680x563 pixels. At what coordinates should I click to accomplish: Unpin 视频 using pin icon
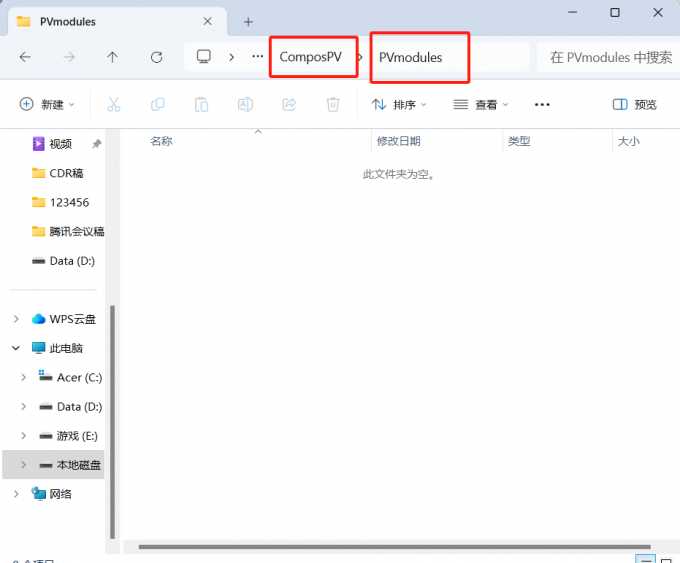(97, 144)
